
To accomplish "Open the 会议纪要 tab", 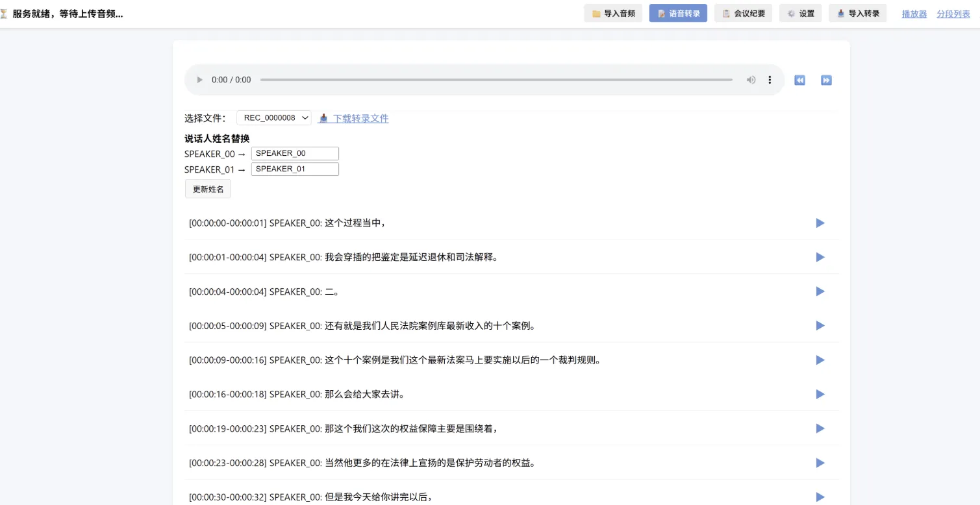I will [743, 13].
